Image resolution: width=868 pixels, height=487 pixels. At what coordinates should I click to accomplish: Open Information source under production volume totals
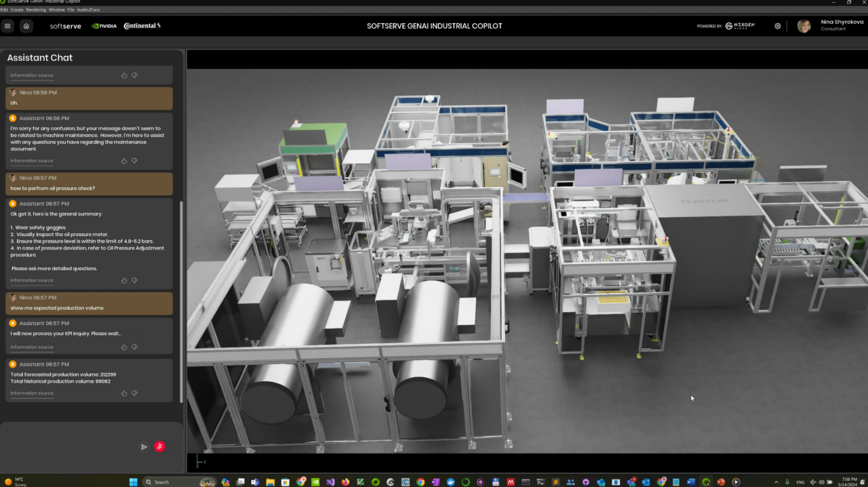point(32,393)
